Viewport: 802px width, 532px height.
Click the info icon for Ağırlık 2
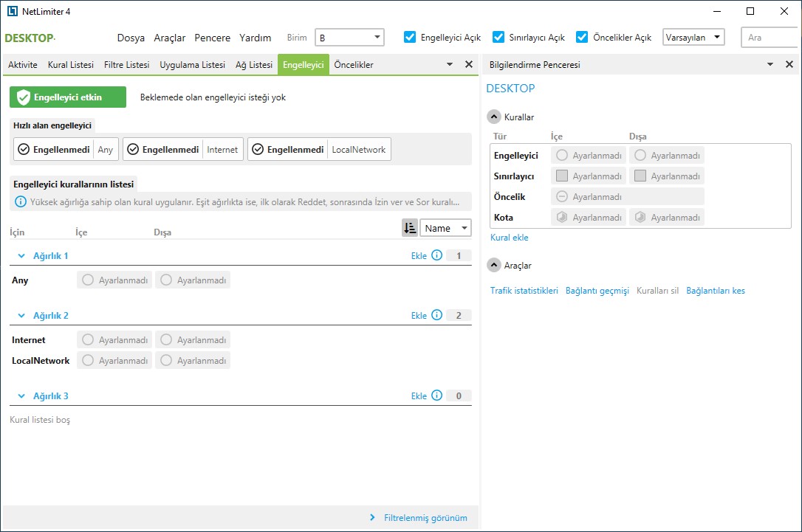point(436,315)
